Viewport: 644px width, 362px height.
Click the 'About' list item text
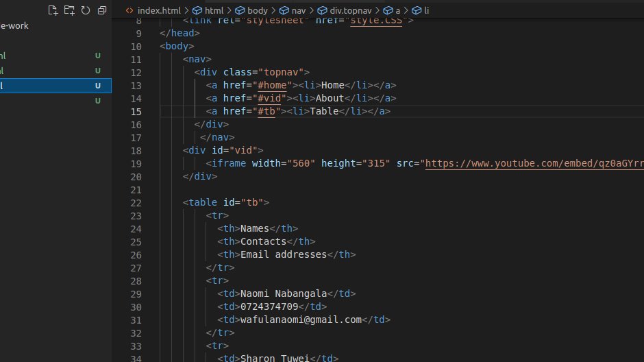pos(330,98)
